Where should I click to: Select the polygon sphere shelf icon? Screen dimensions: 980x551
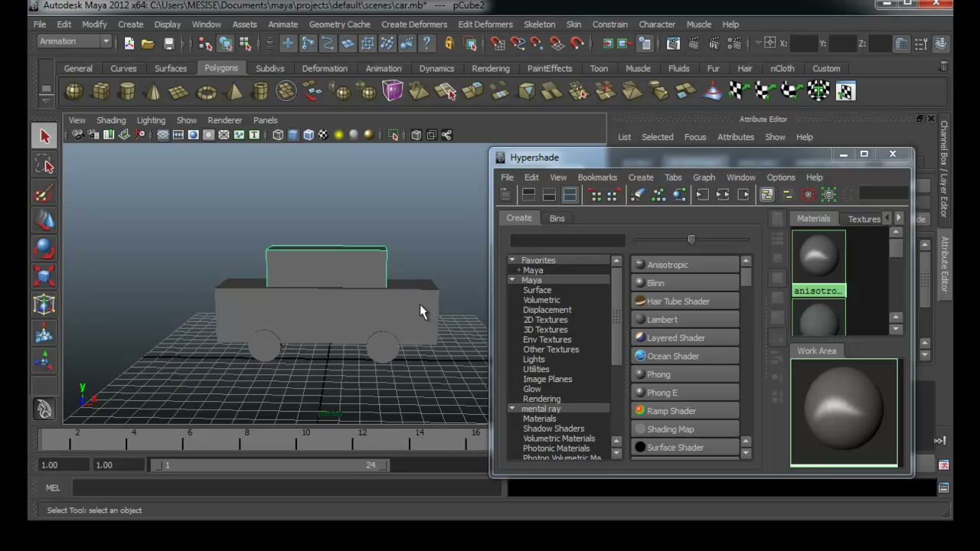pos(73,92)
